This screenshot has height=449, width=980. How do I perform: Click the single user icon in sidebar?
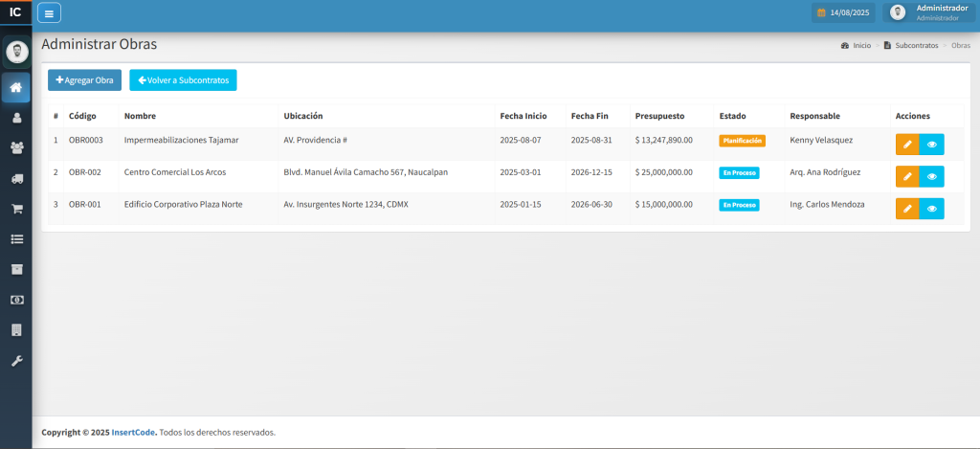(x=16, y=118)
